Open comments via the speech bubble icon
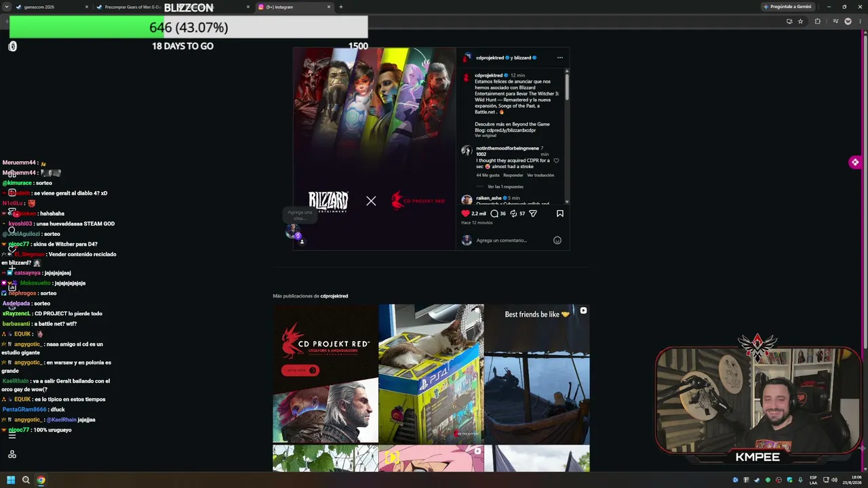 click(x=494, y=213)
